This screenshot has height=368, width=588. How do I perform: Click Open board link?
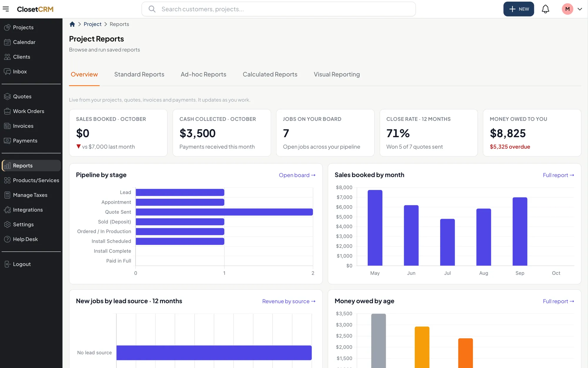pyautogui.click(x=297, y=175)
